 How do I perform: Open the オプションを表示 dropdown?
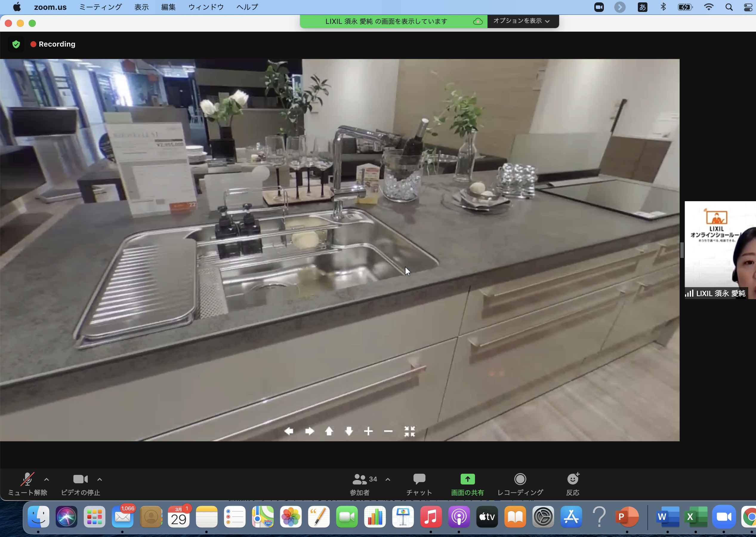pyautogui.click(x=522, y=21)
